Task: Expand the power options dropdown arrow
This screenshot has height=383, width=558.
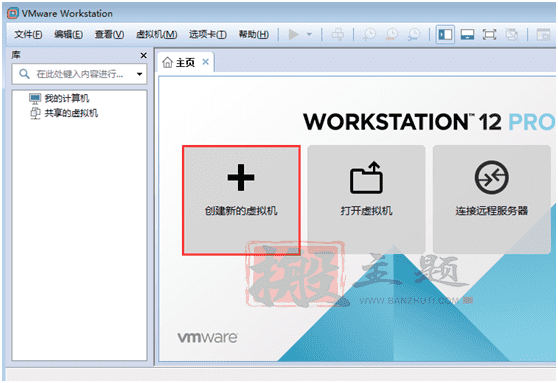Action: point(309,35)
